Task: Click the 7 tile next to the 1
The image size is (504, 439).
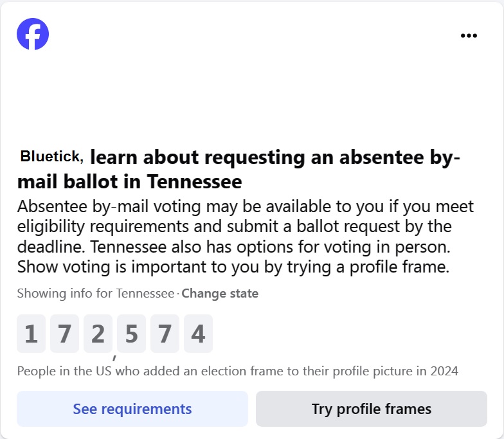Action: pos(64,334)
